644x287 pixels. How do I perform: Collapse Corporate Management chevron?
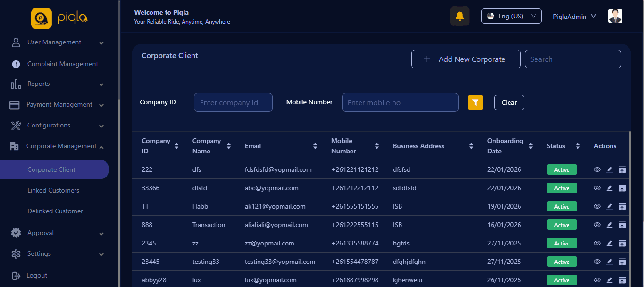click(101, 147)
